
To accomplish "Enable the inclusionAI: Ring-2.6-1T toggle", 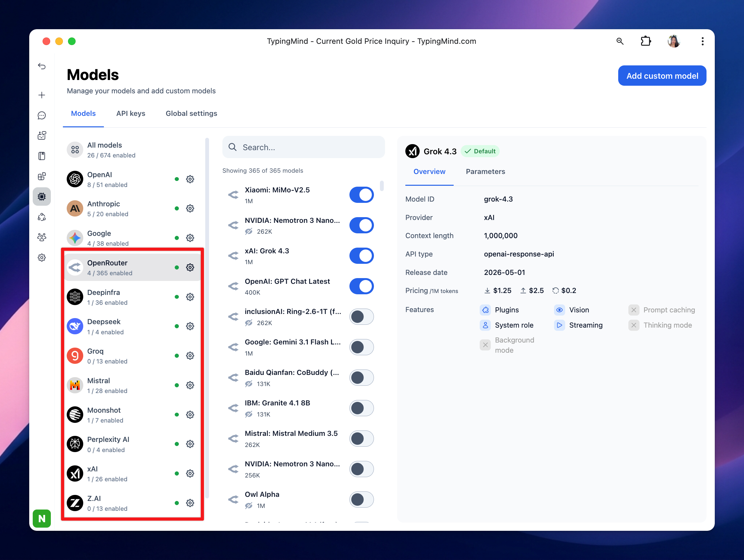I will pos(362,317).
